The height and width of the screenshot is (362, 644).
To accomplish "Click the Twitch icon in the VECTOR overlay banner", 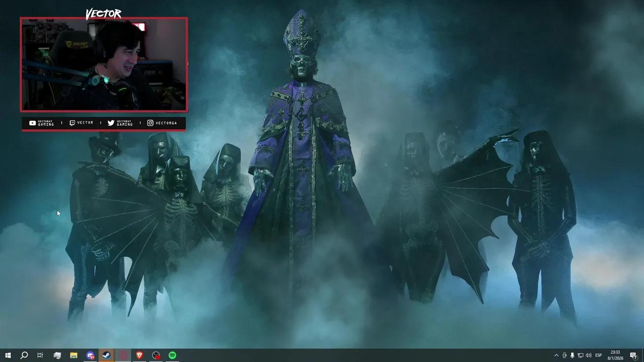I will (x=73, y=123).
